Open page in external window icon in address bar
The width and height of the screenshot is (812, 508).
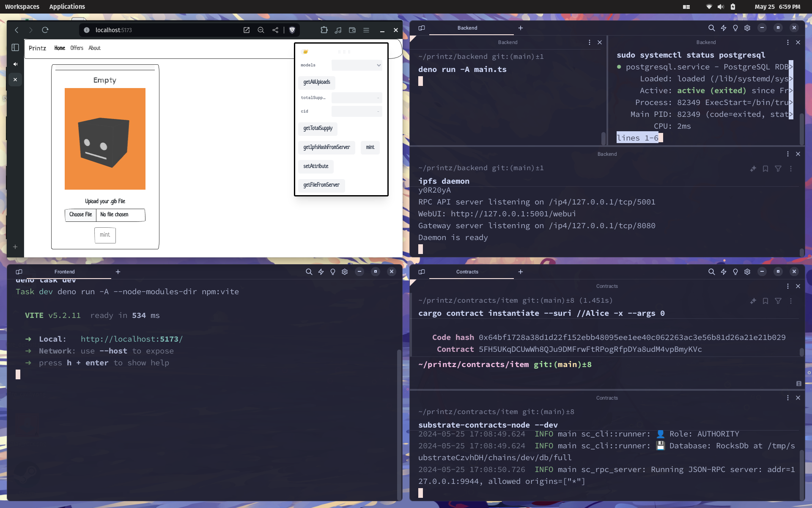pos(247,30)
